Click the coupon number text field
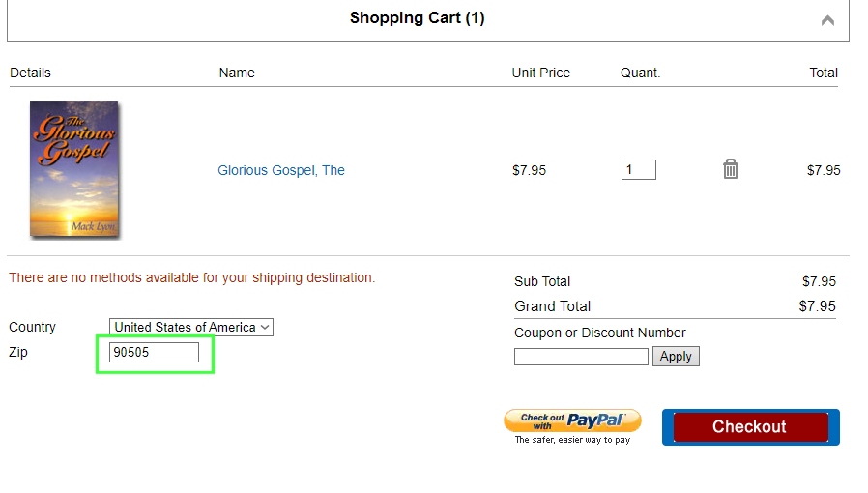Viewport: 868px width, 493px height. (581, 357)
